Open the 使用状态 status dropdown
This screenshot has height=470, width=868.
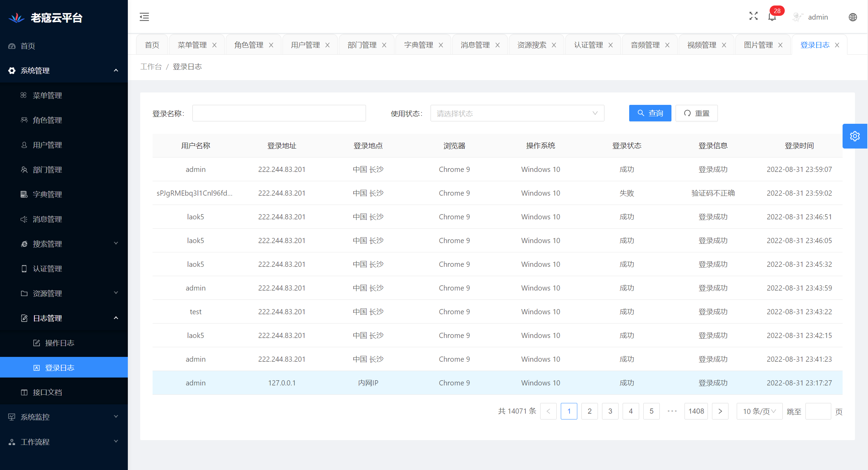click(517, 113)
